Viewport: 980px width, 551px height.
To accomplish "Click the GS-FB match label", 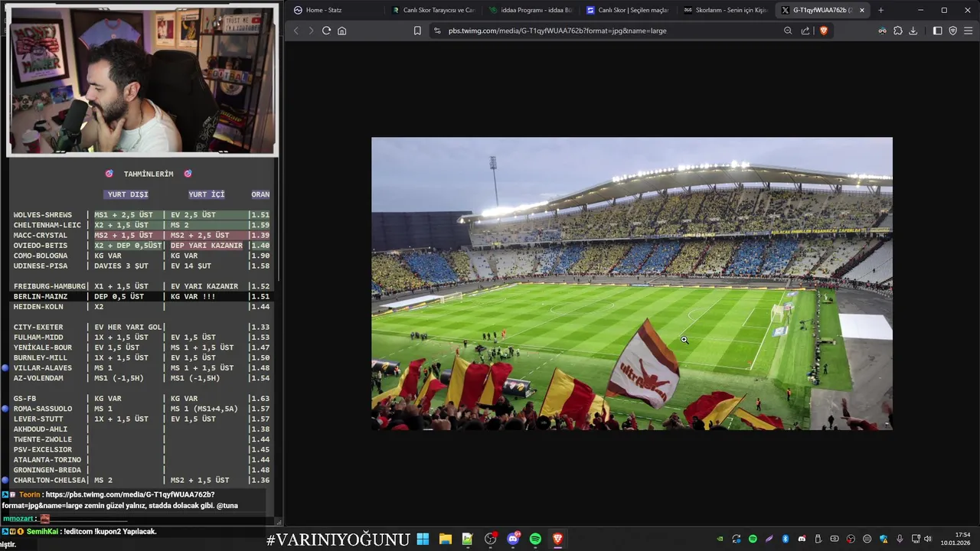I will click(25, 399).
